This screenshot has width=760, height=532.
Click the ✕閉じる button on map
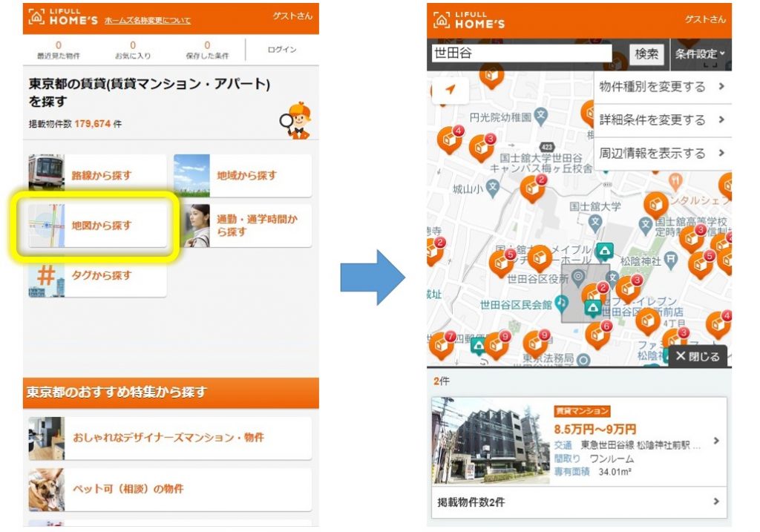coord(698,356)
